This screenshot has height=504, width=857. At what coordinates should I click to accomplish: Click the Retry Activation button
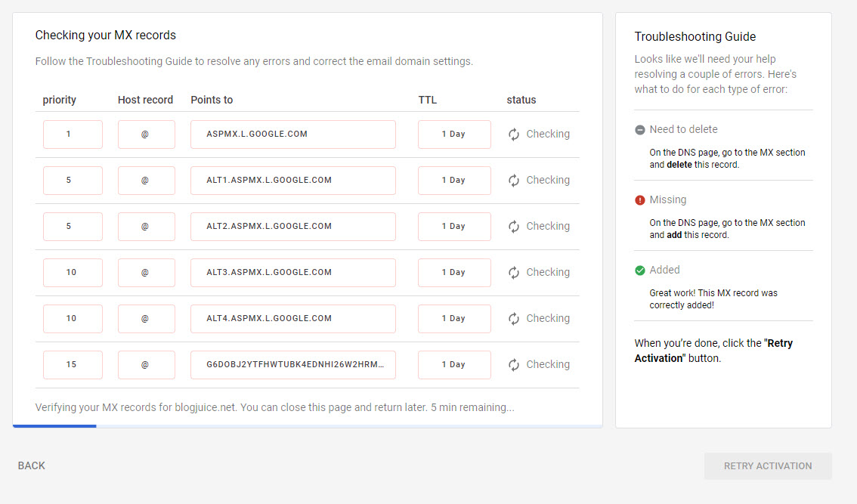[768, 465]
